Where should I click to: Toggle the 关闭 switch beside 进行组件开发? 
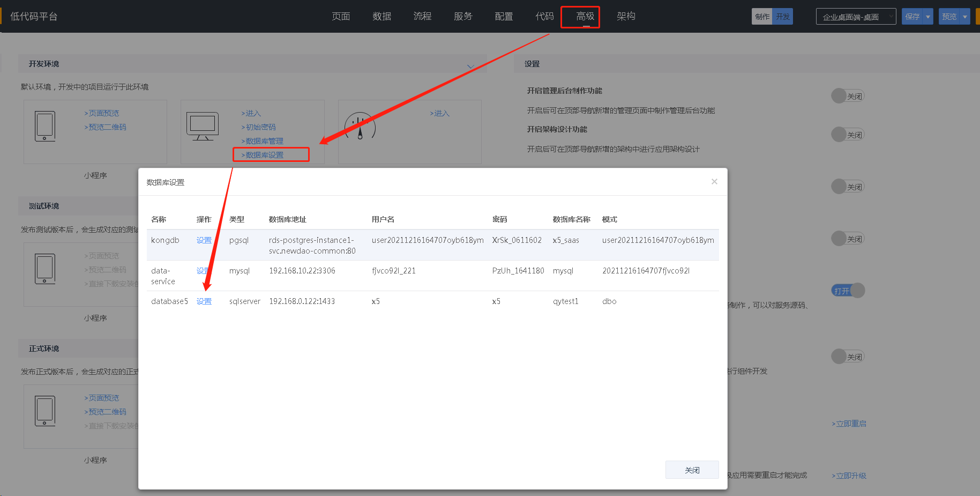pyautogui.click(x=848, y=357)
